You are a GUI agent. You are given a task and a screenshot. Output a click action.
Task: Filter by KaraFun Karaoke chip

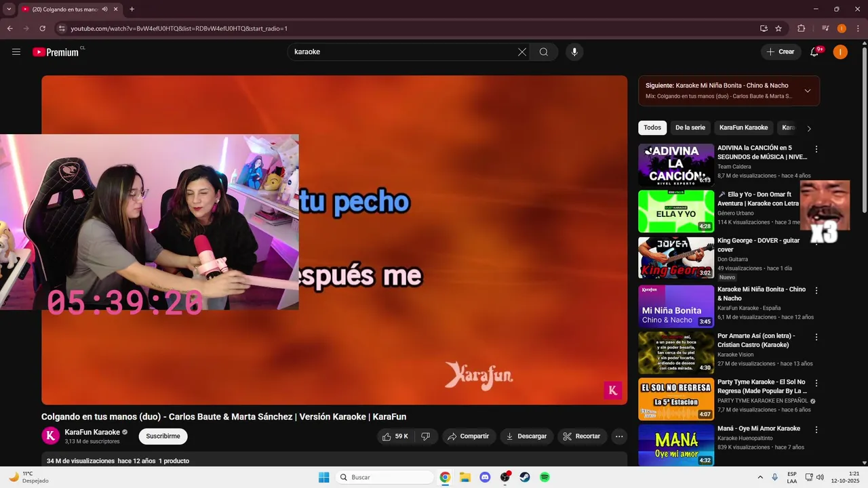point(743,127)
